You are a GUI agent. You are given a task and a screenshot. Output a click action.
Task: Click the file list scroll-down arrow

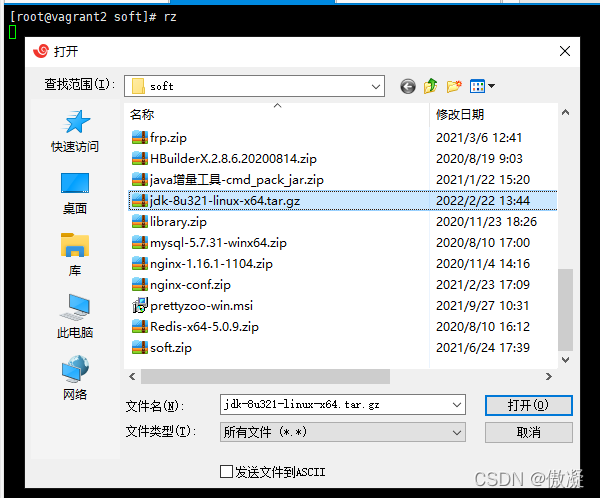point(565,360)
